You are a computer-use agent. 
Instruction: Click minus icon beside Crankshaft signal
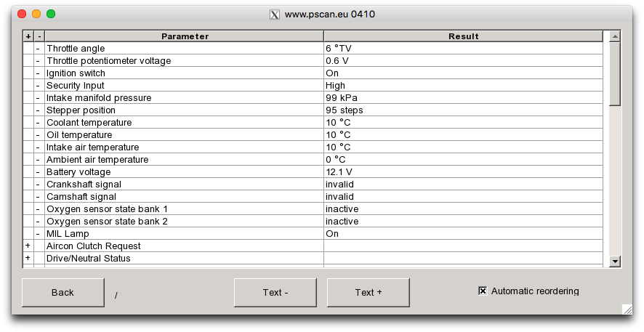coord(39,184)
